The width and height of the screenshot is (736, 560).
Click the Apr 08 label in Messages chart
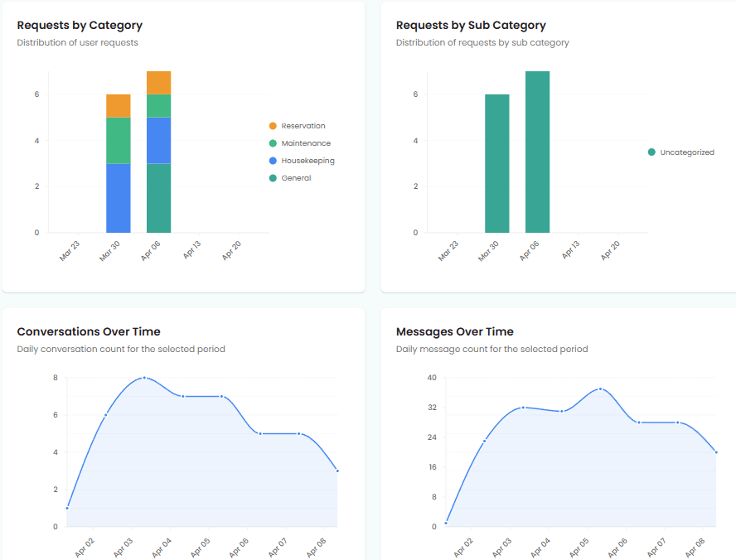(695, 548)
